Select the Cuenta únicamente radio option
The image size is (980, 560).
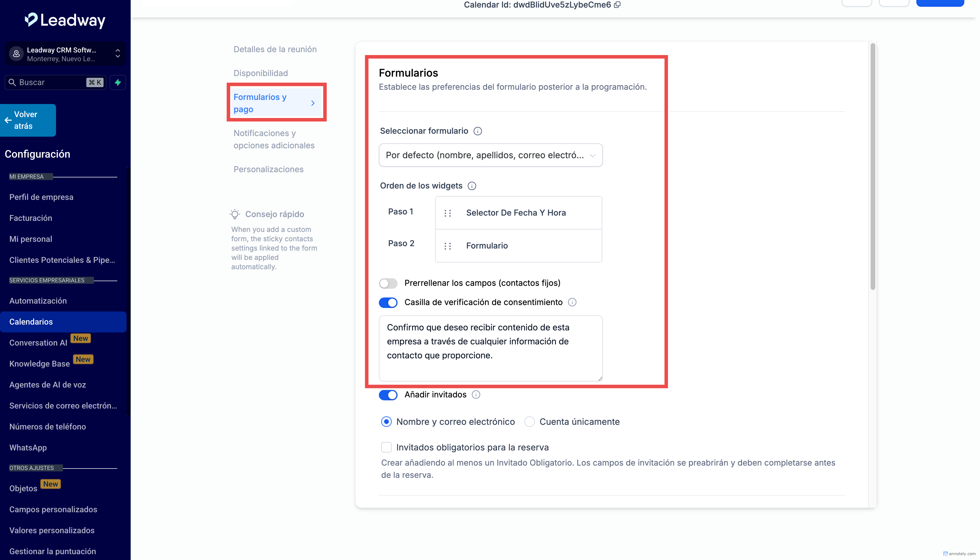(530, 422)
